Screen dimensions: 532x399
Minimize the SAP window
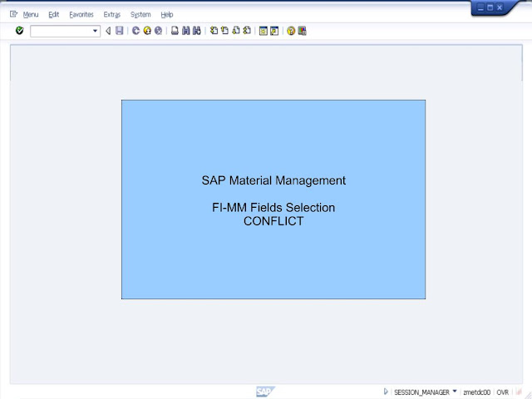click(x=480, y=7)
